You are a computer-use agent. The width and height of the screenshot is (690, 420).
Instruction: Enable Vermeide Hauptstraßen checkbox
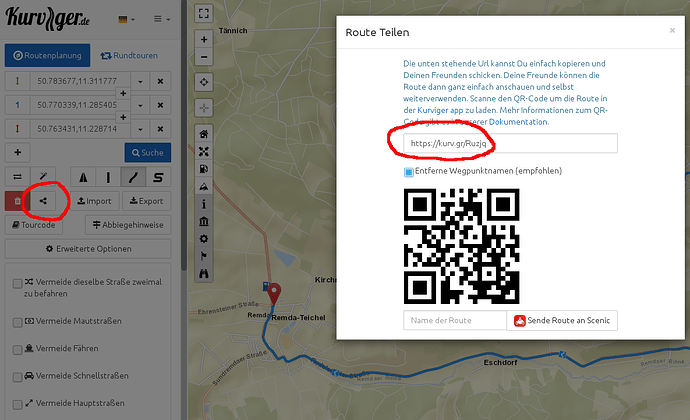[17, 404]
